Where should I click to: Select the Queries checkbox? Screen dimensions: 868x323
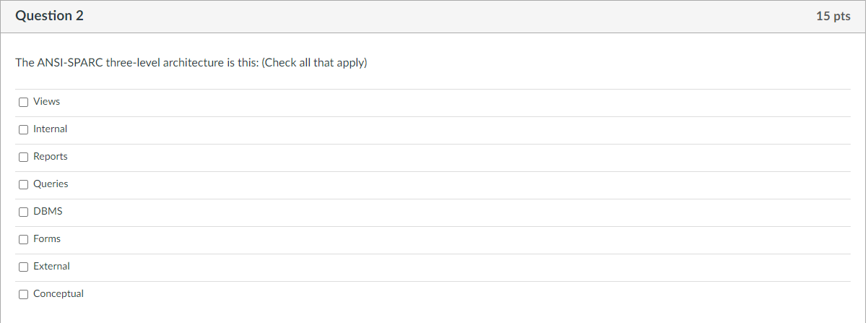[x=24, y=184]
